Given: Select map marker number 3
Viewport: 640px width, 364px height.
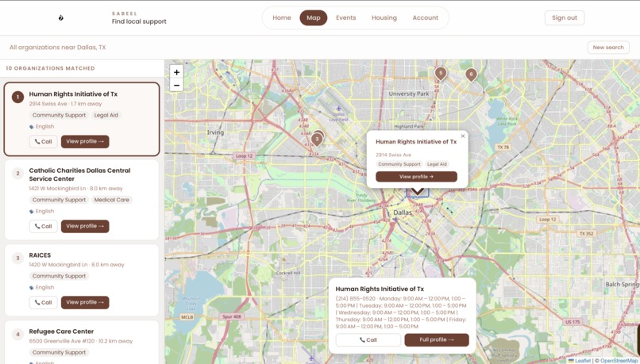Looking at the screenshot, I should pyautogui.click(x=317, y=140).
